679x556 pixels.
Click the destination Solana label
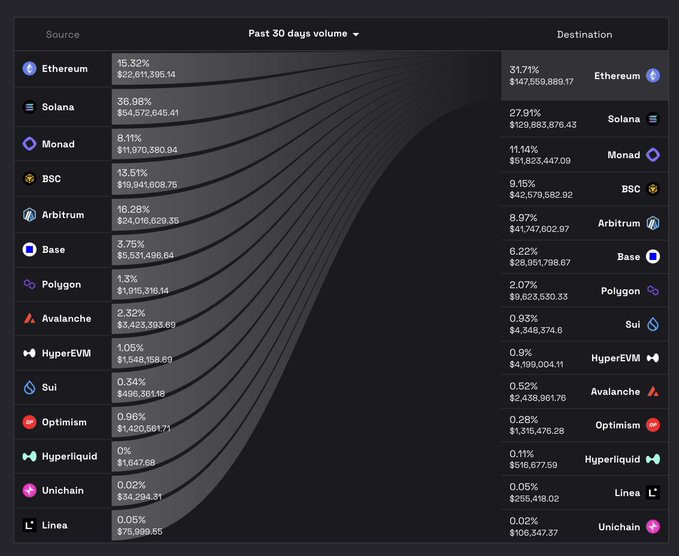[x=624, y=119]
